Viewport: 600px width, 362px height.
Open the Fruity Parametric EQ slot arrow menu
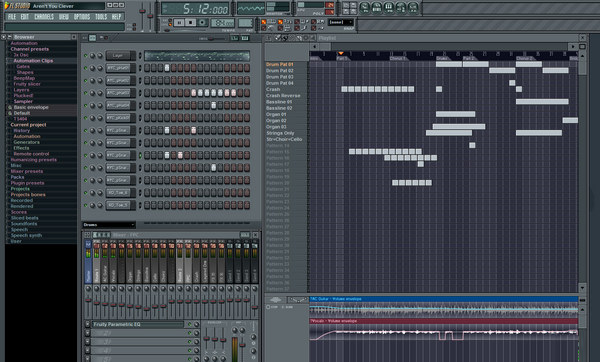(x=87, y=324)
